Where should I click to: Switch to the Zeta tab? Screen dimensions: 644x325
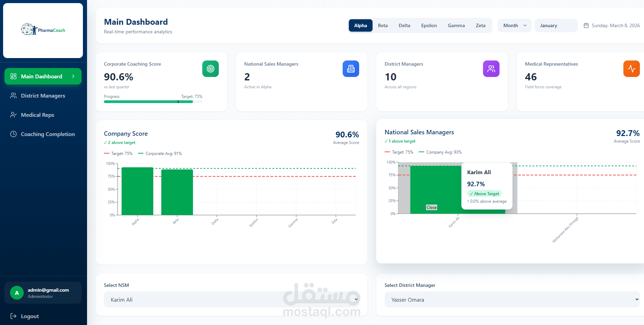pos(481,25)
